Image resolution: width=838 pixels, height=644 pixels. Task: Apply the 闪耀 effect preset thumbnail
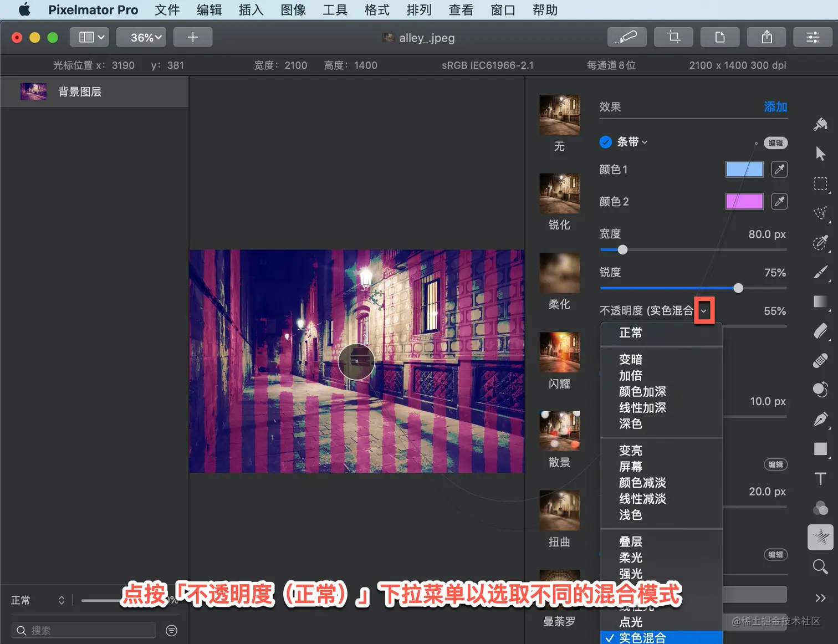tap(559, 352)
